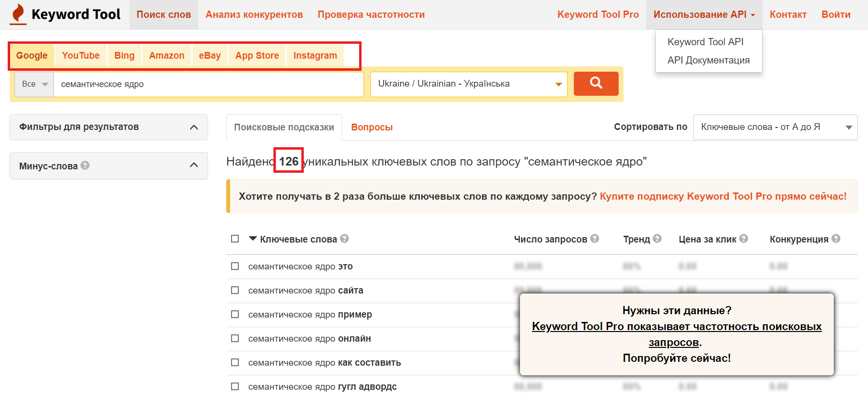Click keyword text 'семантическое ядро как составить'
Viewport: 868px width, 396px height.
[x=324, y=362]
